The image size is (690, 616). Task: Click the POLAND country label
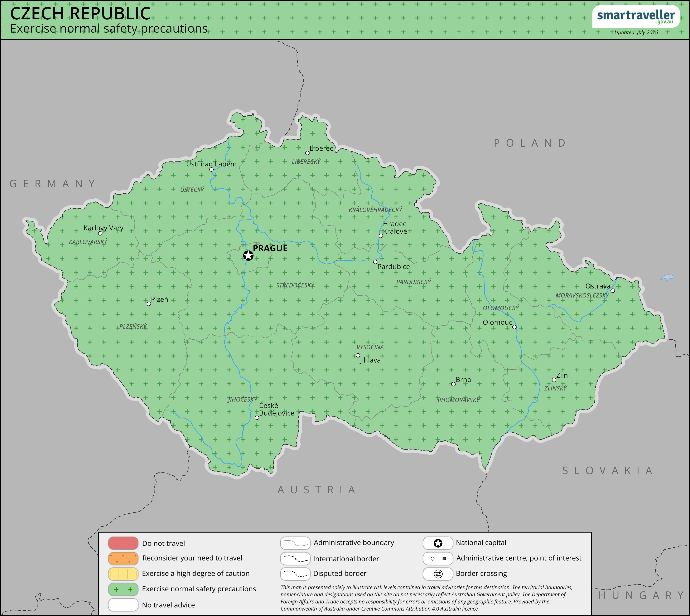click(530, 143)
